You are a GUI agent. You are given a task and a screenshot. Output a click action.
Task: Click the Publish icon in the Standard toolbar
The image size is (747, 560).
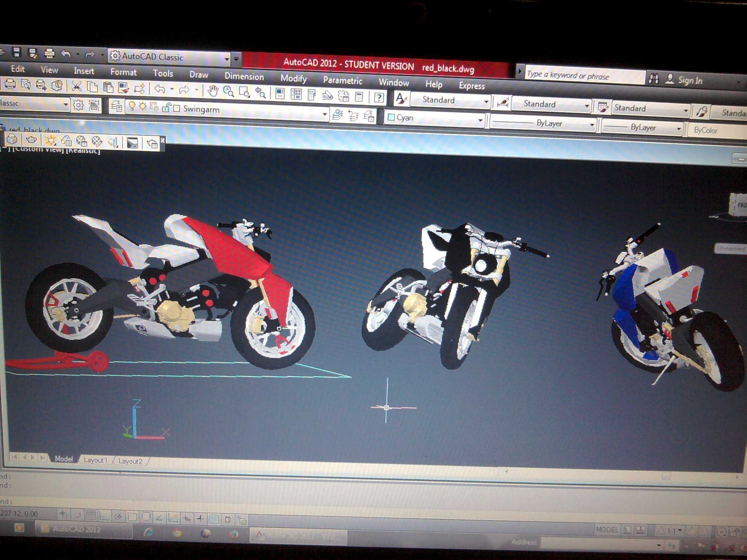point(40,85)
